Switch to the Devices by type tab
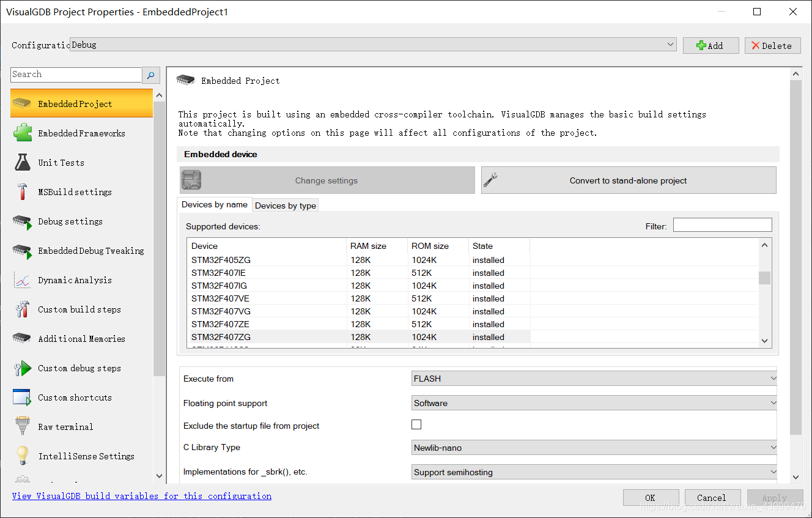812x518 pixels. tap(285, 205)
